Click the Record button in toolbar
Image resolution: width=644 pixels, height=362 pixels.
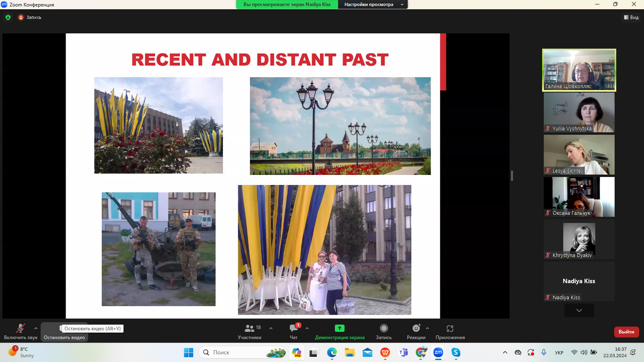[384, 329]
